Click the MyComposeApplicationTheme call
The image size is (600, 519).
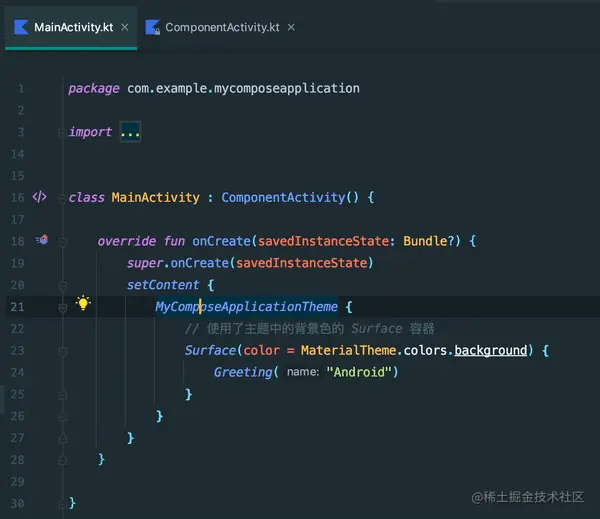click(246, 307)
